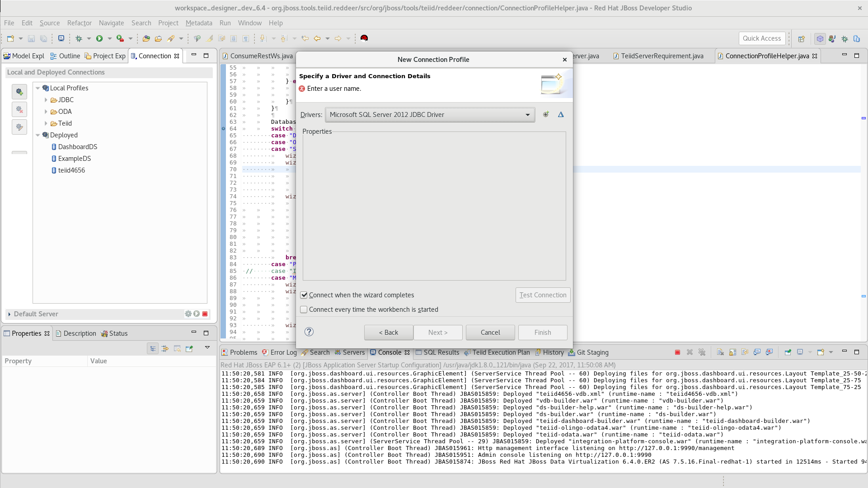Click the Red Hat toolbar icon

coord(364,38)
